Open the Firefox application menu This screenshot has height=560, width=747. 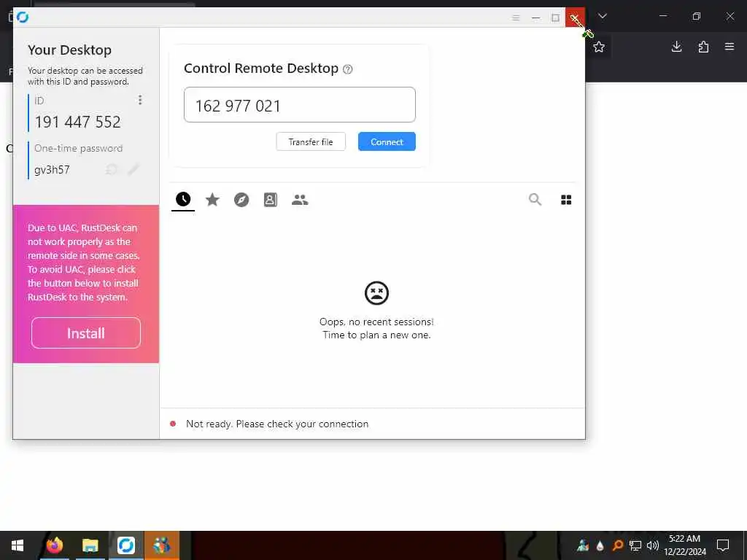click(729, 47)
